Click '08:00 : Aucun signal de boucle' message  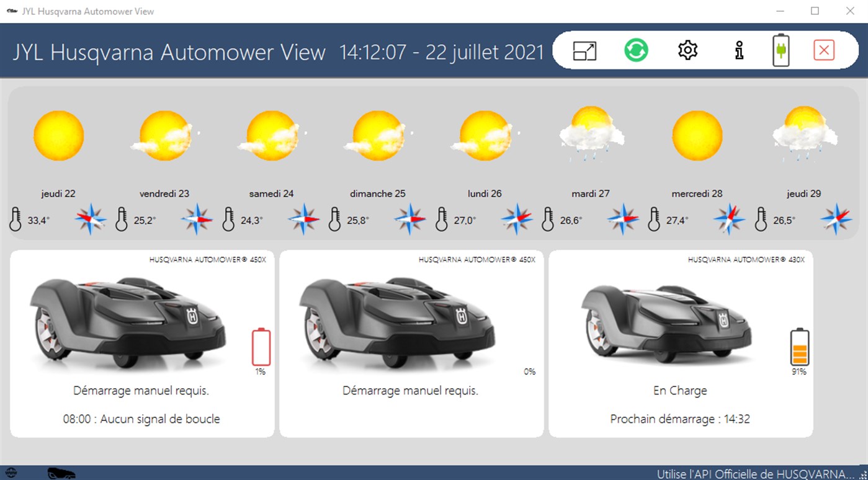tap(141, 419)
